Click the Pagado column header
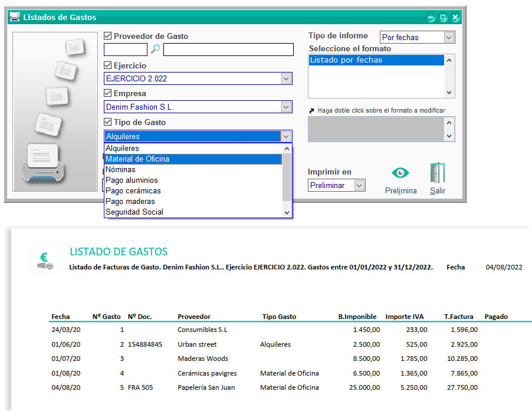The image size is (532, 411). [496, 317]
